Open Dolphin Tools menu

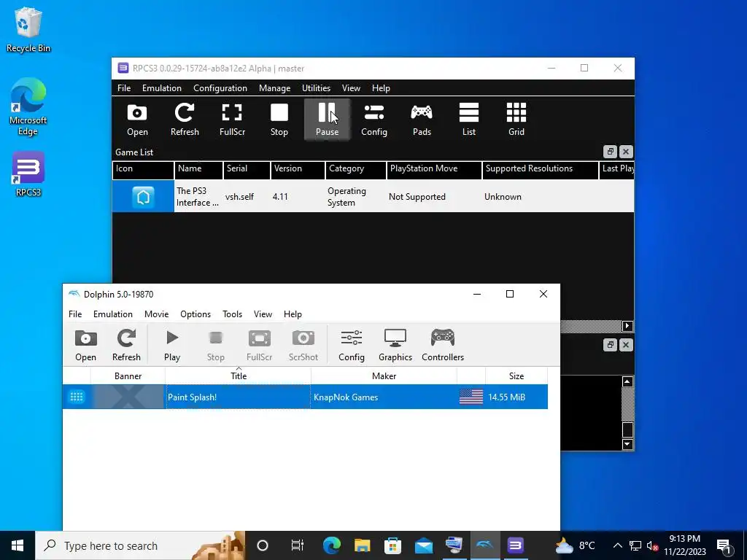(232, 314)
